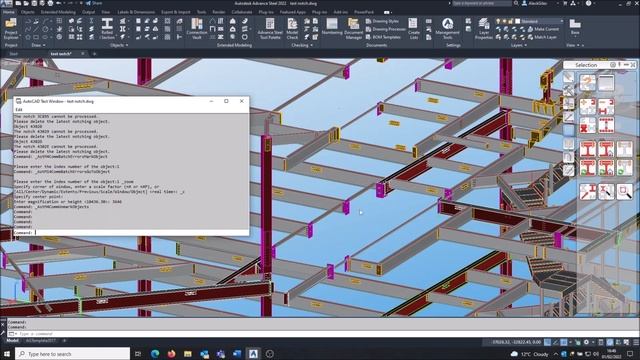Click the keyword search box in the title bar
Viewport: 640px width, 360px height.
click(482, 3)
